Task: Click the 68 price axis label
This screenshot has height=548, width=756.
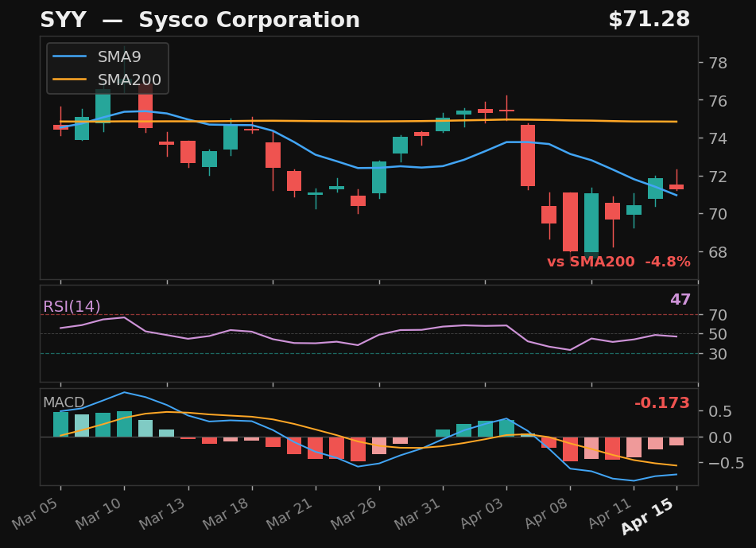Action: [x=718, y=252]
